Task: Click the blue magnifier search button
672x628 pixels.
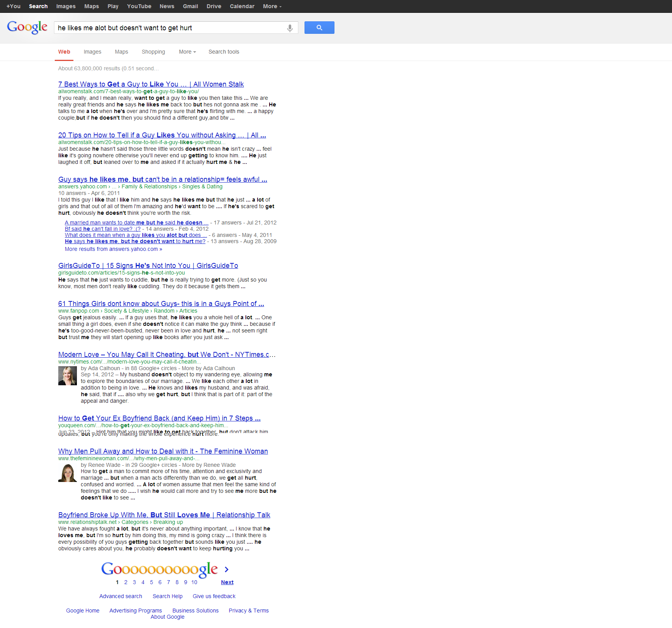Action: point(319,28)
